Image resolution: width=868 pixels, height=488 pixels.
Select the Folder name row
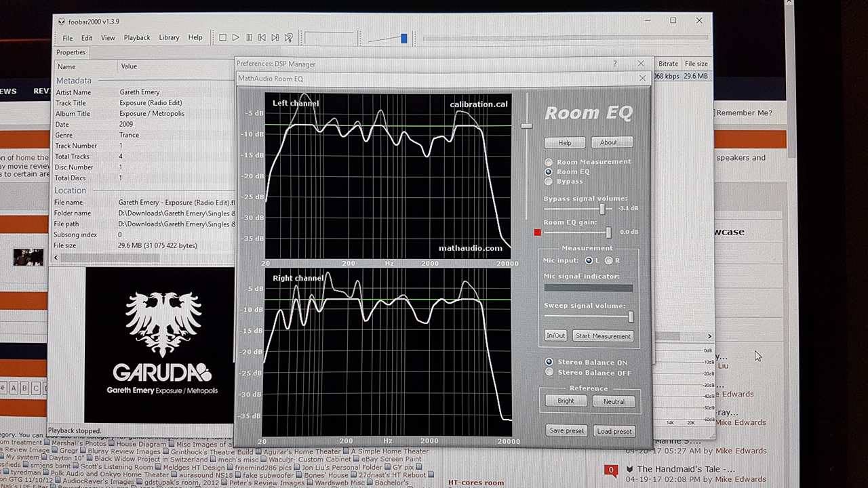click(x=144, y=213)
